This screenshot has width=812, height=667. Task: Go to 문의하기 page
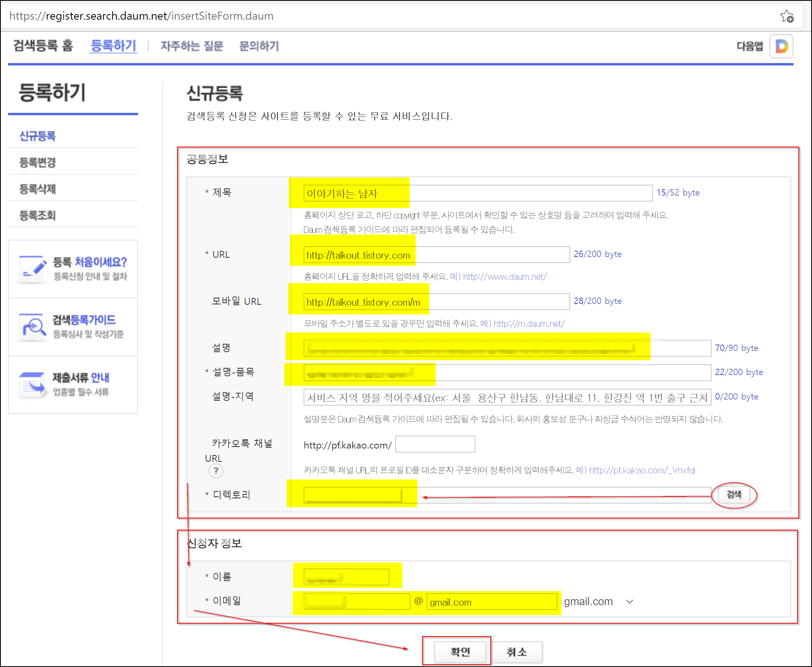point(259,46)
